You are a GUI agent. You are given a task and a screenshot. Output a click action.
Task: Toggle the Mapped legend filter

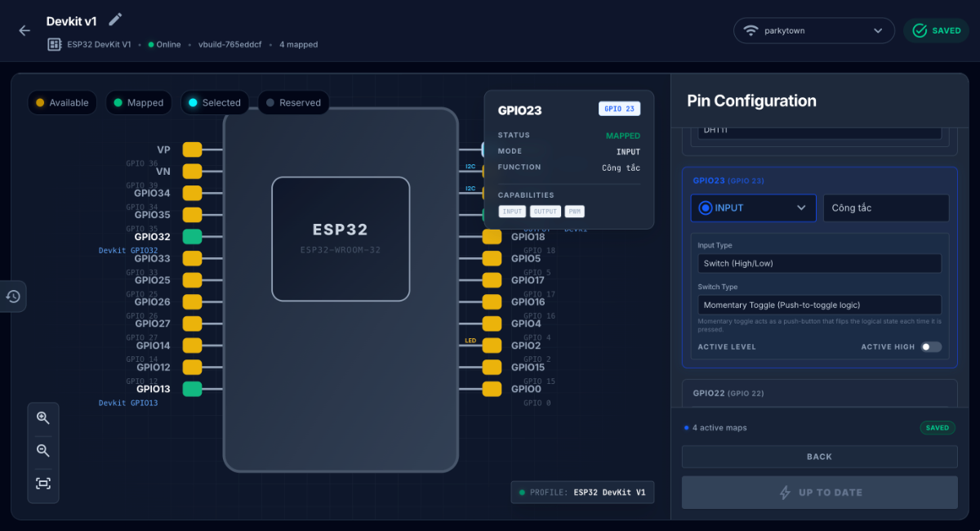[139, 103]
